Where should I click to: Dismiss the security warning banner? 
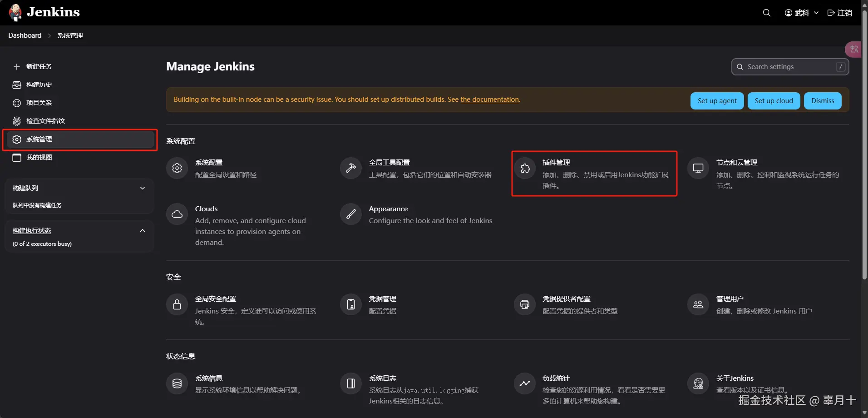[823, 101]
